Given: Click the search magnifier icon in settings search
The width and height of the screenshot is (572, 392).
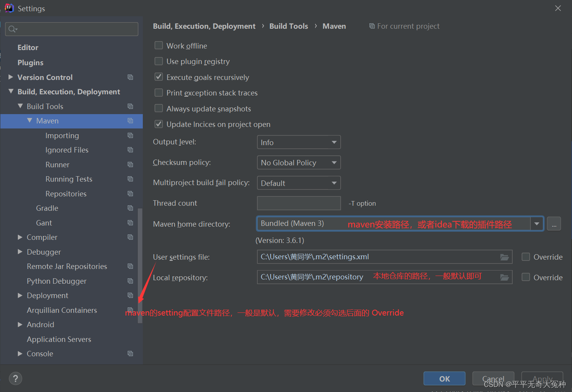Looking at the screenshot, I should [x=13, y=29].
